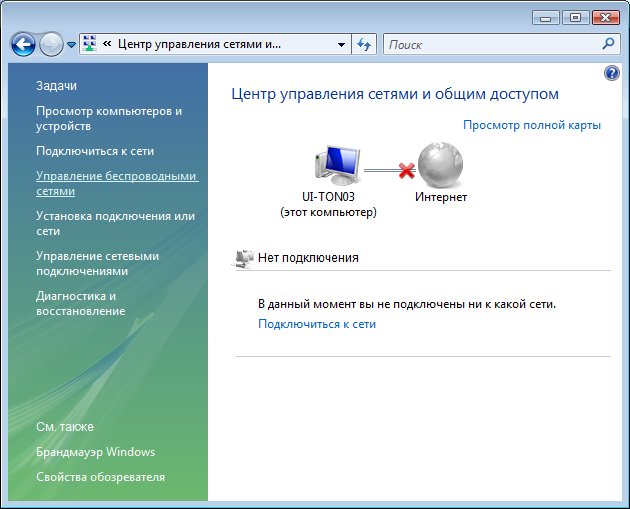Click the refresh button beside address bar

tap(364, 45)
